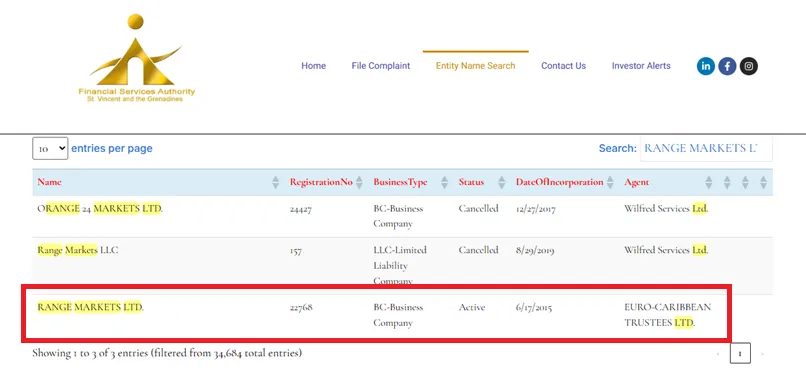Click registration number 22768
The image size is (806, 392).
click(301, 308)
